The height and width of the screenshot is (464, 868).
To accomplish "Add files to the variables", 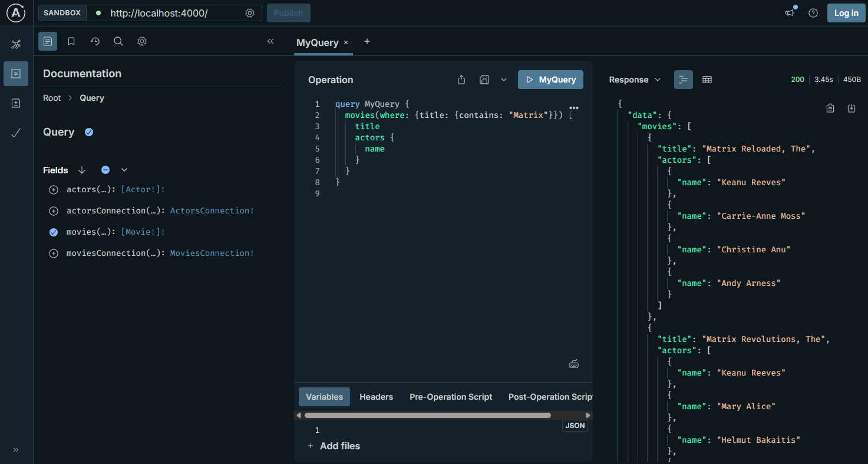I will tap(334, 446).
